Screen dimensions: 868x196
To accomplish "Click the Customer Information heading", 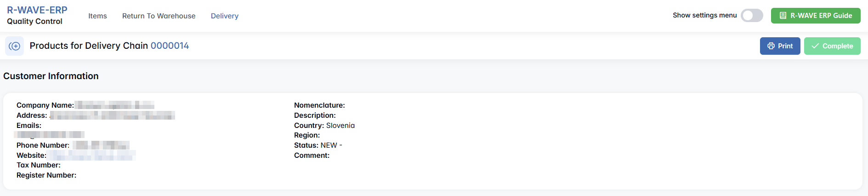I will tap(51, 76).
